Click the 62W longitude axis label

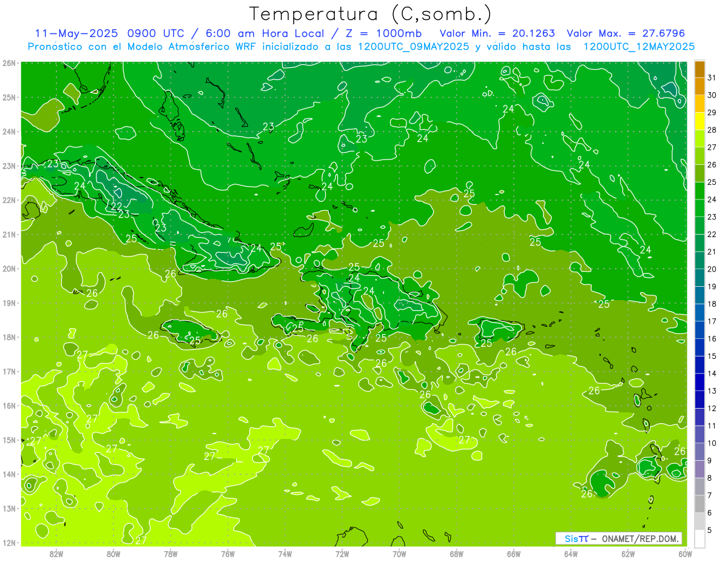coord(628,554)
